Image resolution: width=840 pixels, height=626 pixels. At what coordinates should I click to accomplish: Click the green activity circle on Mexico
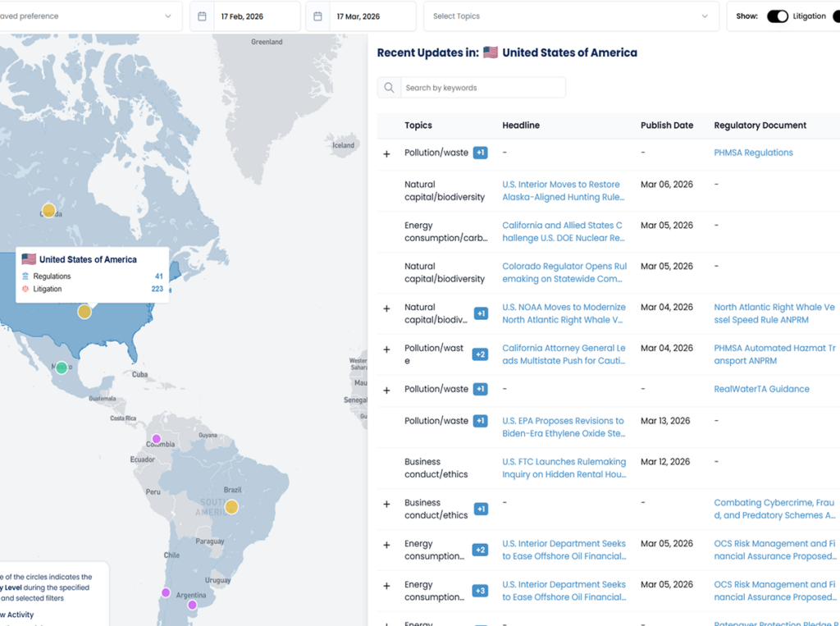point(62,368)
